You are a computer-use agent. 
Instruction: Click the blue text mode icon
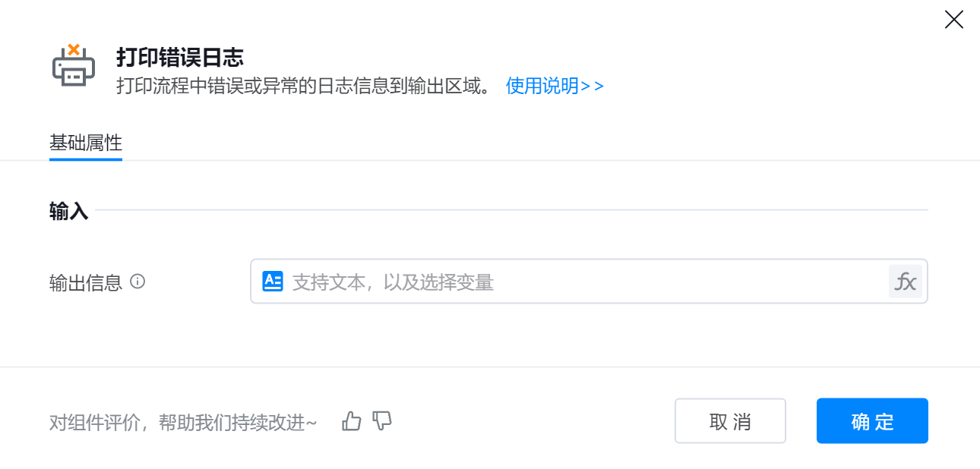[272, 282]
